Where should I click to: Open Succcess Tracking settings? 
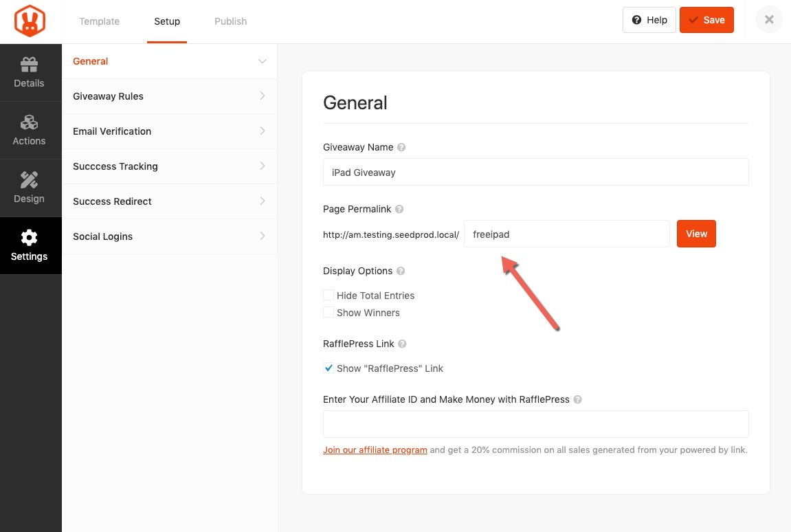[x=170, y=166]
